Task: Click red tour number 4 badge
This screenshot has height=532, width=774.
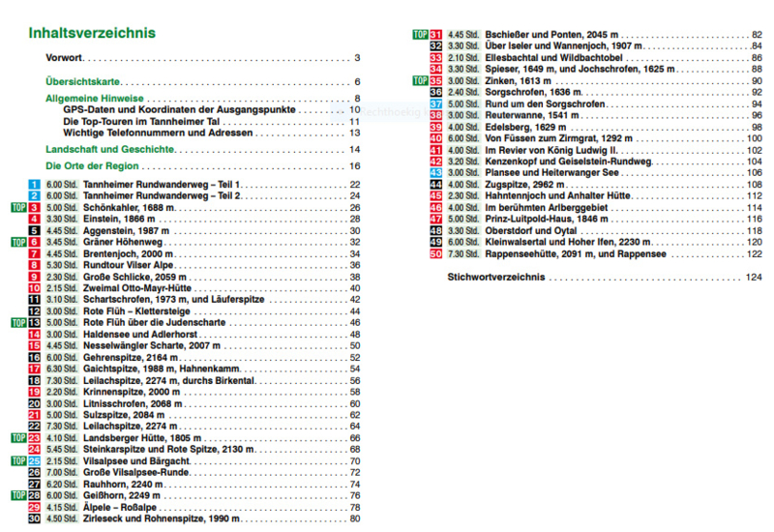Action: [x=34, y=220]
